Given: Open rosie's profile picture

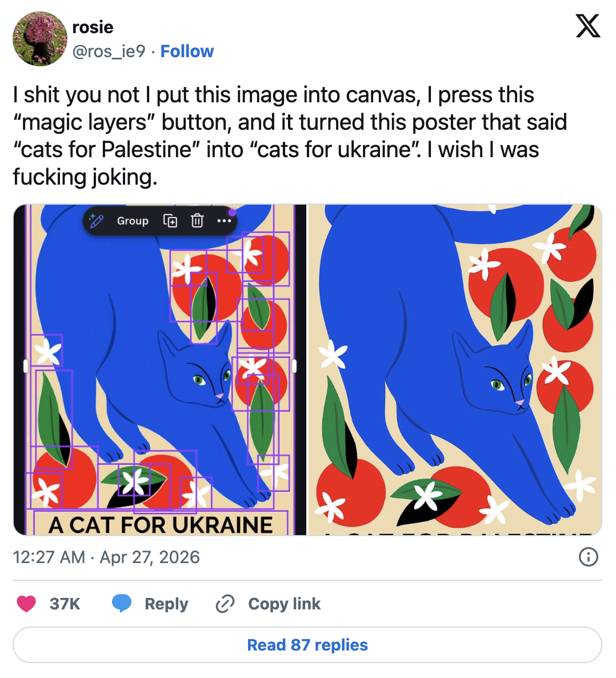Looking at the screenshot, I should tap(39, 38).
